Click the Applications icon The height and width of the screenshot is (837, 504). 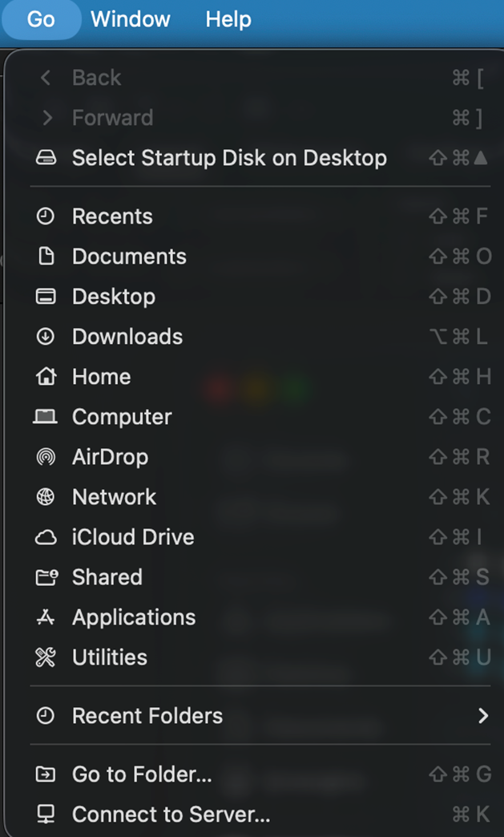click(46, 617)
